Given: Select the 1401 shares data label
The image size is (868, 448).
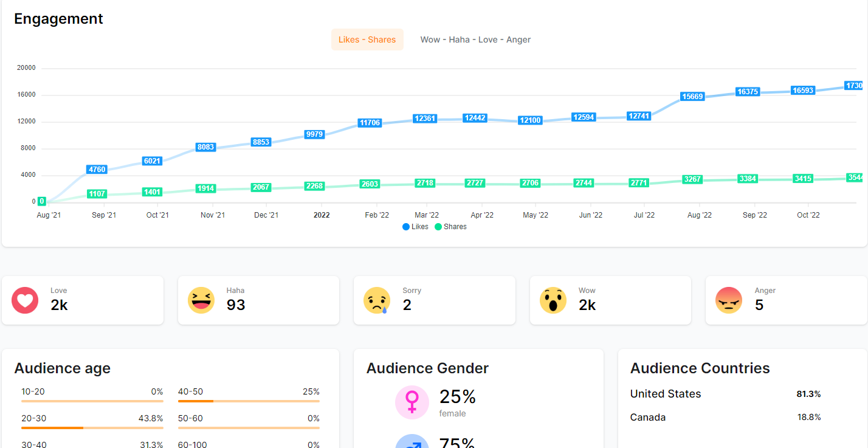Looking at the screenshot, I should click(152, 192).
